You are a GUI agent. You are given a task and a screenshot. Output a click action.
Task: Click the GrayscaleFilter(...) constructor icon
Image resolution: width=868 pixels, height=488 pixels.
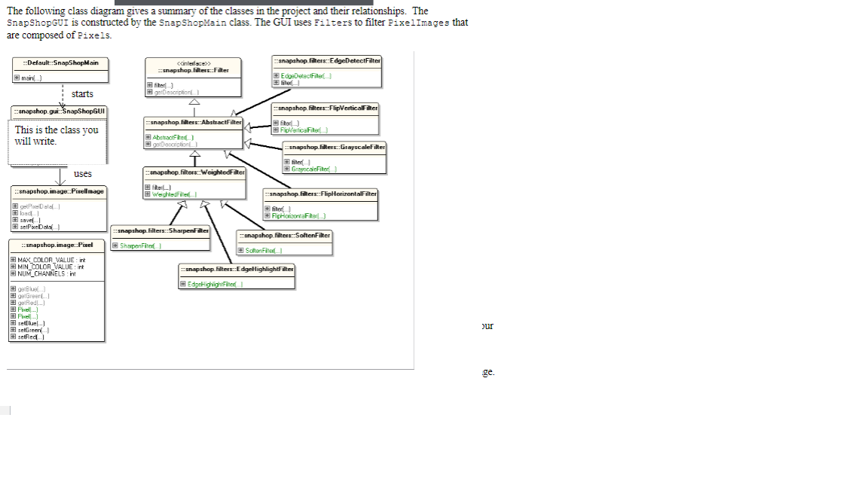point(287,169)
